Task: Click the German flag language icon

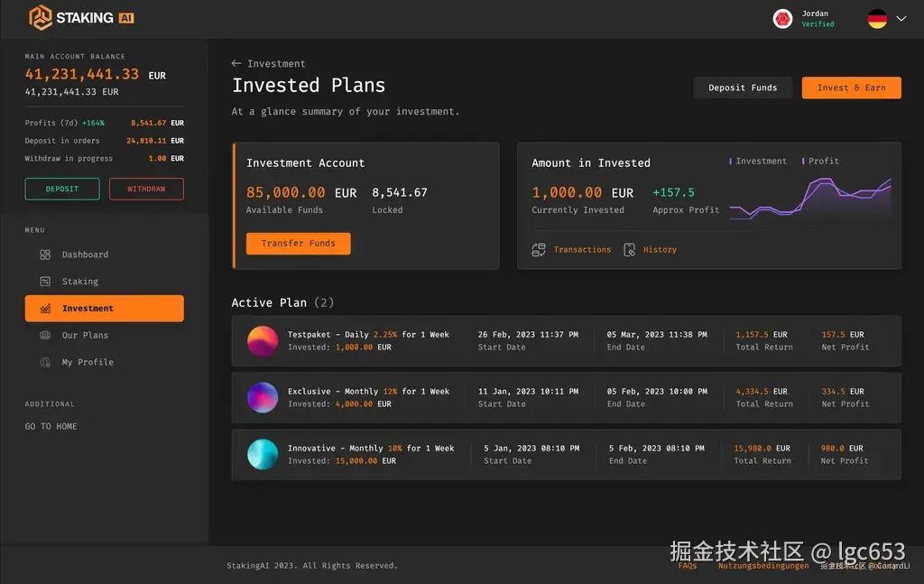Action: click(877, 19)
